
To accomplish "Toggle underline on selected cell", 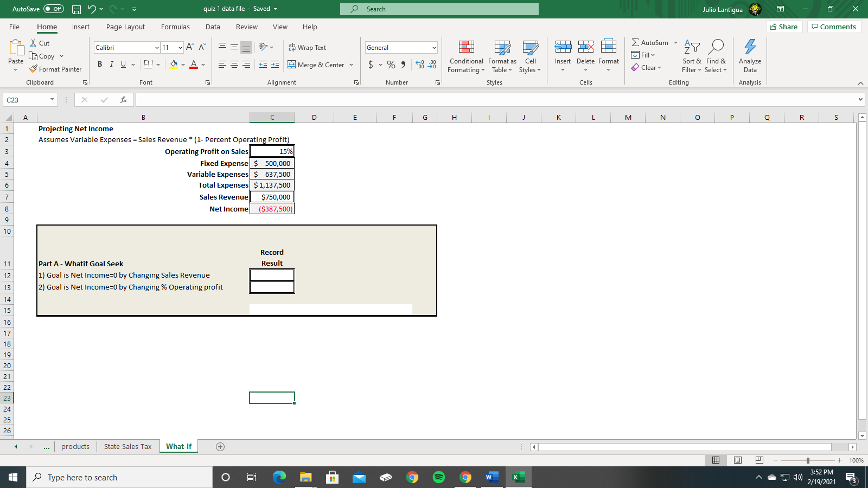I will pyautogui.click(x=123, y=64).
